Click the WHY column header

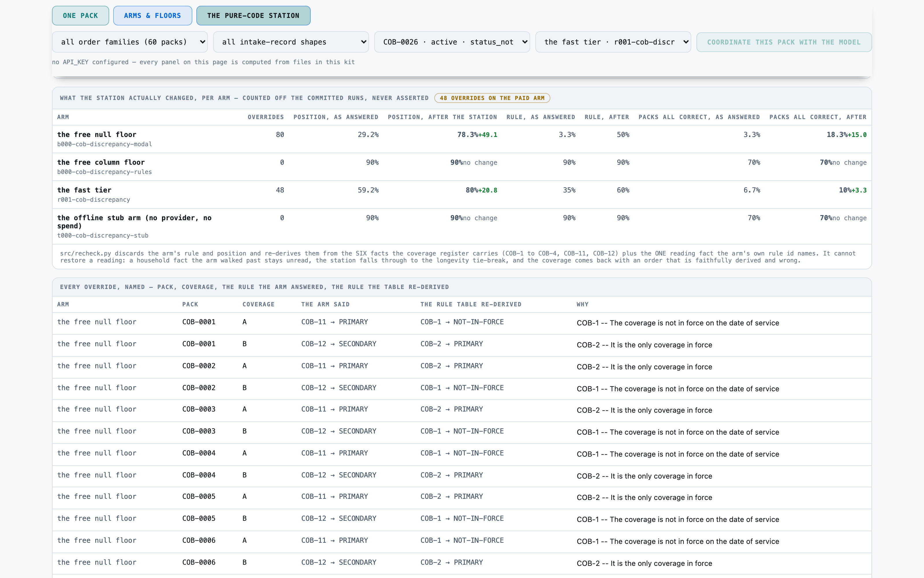pyautogui.click(x=583, y=304)
